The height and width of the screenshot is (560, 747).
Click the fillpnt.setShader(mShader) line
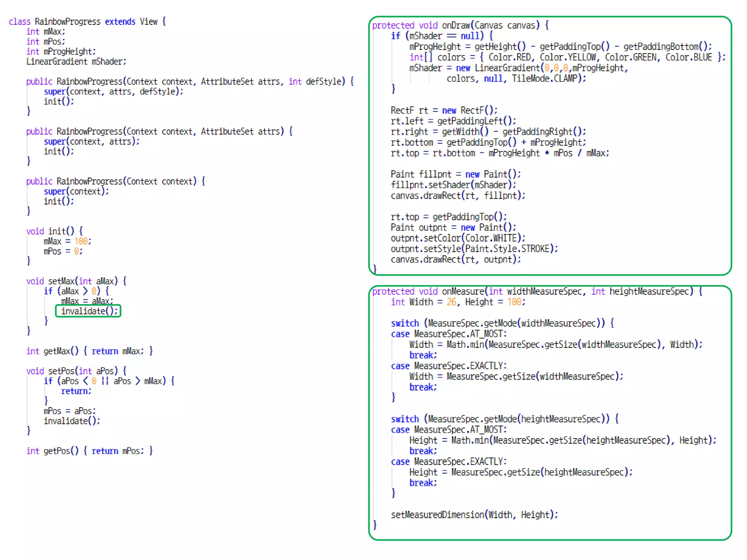(x=453, y=185)
